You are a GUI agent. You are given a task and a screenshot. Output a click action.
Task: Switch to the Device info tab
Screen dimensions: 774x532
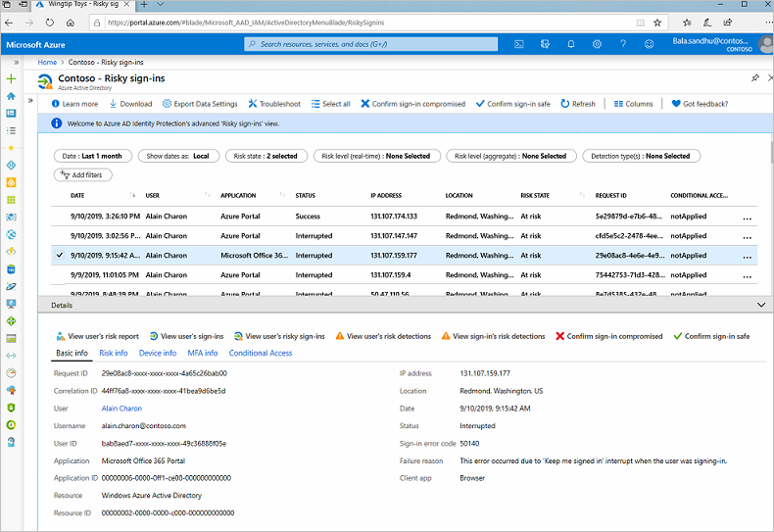point(158,353)
